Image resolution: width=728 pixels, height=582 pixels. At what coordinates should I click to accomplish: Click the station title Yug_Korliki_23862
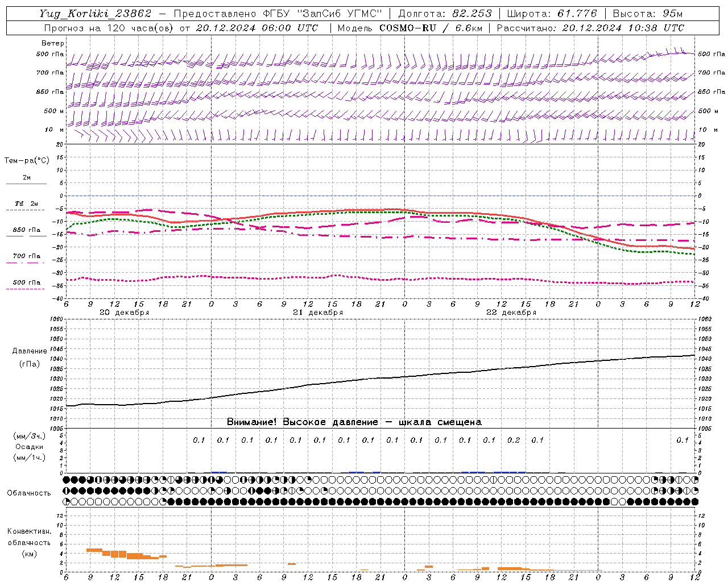pos(96,14)
